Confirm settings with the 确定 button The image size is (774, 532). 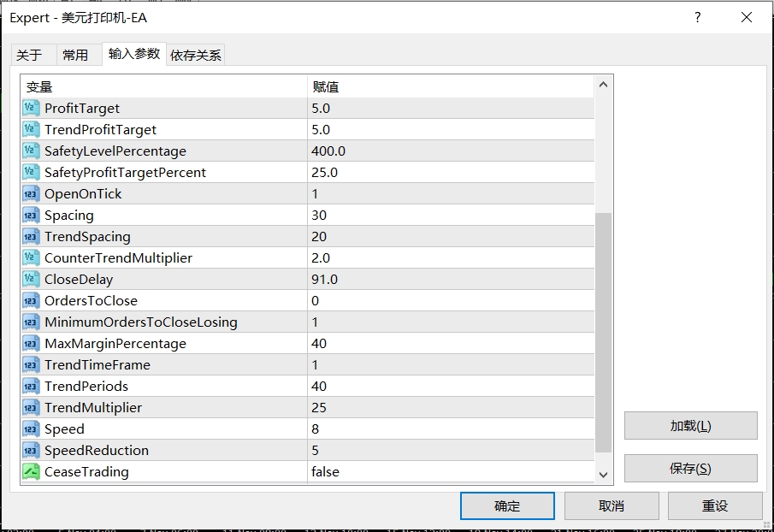[x=507, y=505]
